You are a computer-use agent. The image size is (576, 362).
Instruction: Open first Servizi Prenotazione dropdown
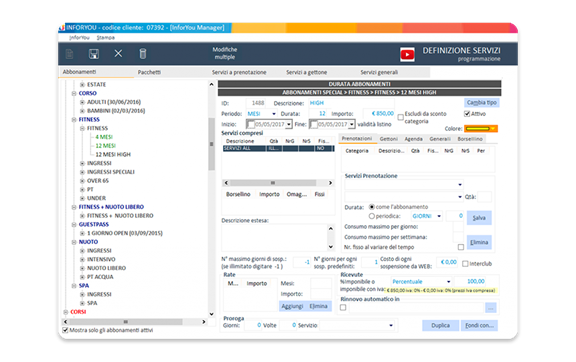click(460, 184)
